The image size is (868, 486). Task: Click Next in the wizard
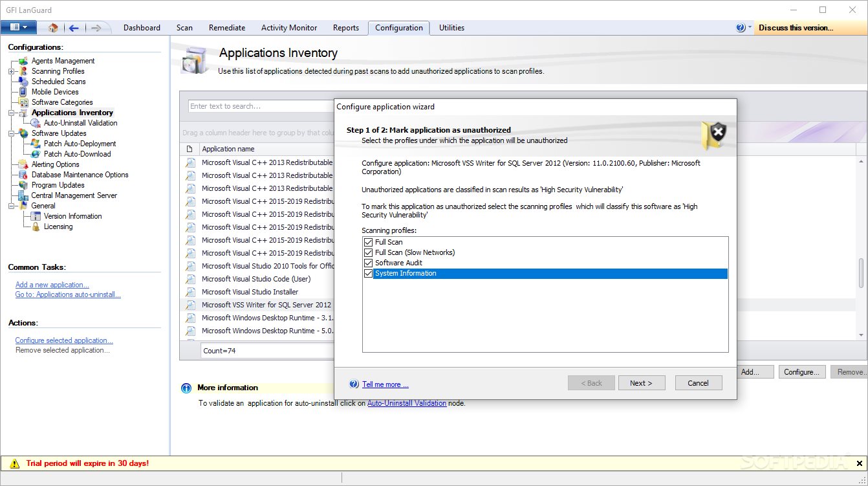click(641, 383)
